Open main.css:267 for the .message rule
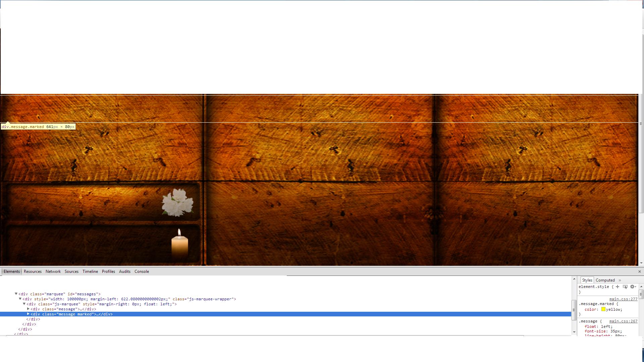This screenshot has height=362, width=644. pos(624,321)
